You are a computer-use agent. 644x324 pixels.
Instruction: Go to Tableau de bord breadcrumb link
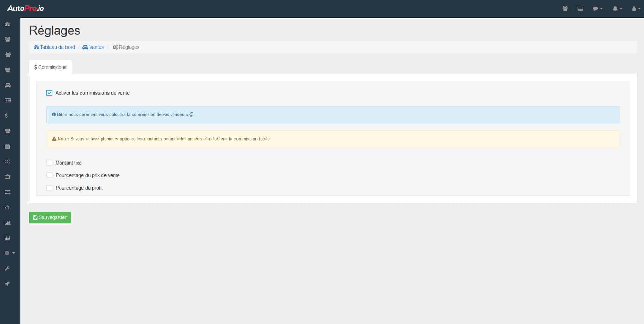click(55, 47)
